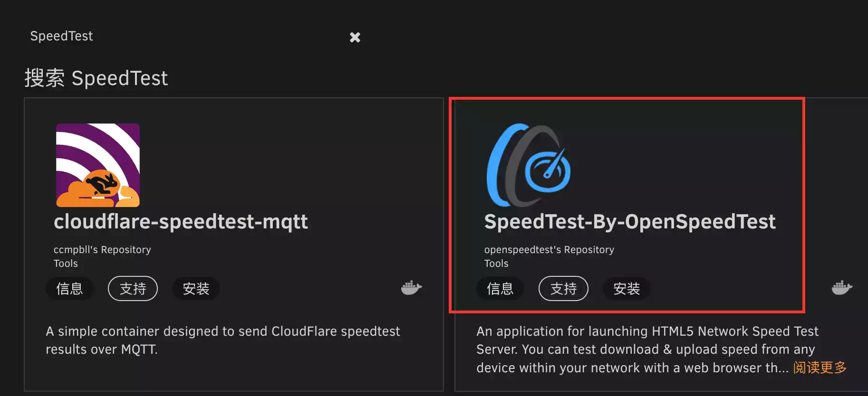Image resolution: width=868 pixels, height=396 pixels.
Task: Select Tools category under cloudflare-speedtest-mqtt
Action: tap(66, 264)
